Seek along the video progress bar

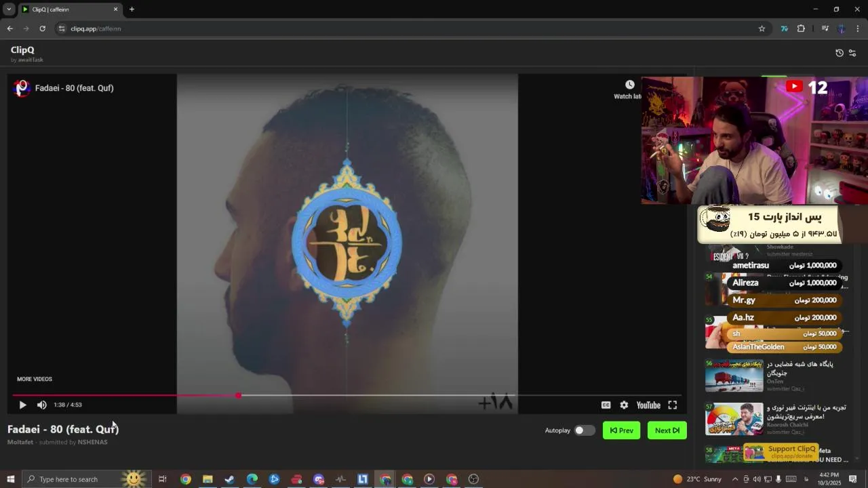pos(347,395)
